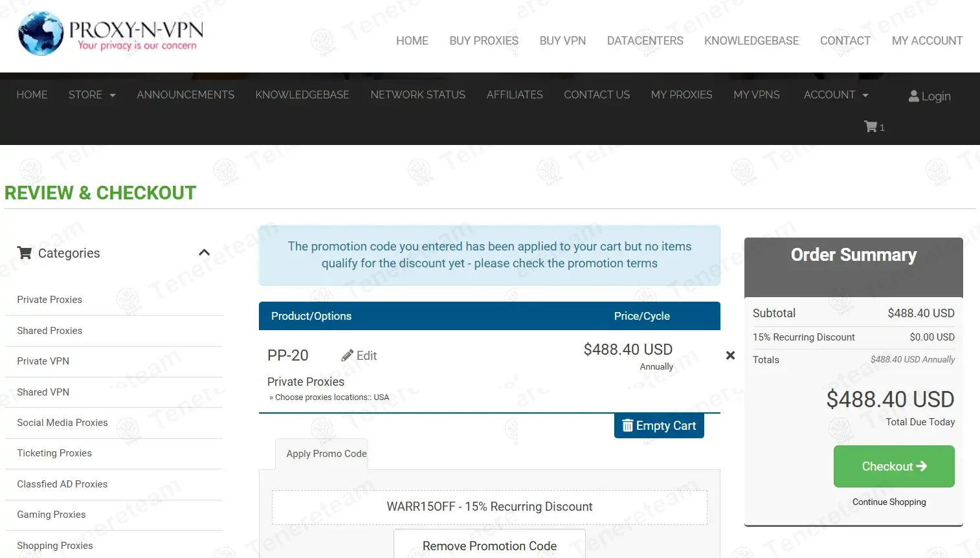Click the Order Summary heading
The height and width of the screenshot is (558, 980).
tap(854, 255)
